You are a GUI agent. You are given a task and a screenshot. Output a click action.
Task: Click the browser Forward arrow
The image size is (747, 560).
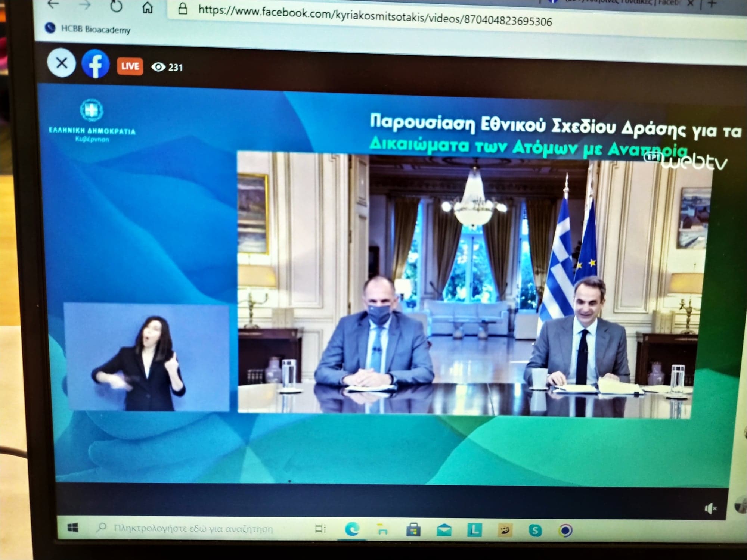tap(85, 5)
